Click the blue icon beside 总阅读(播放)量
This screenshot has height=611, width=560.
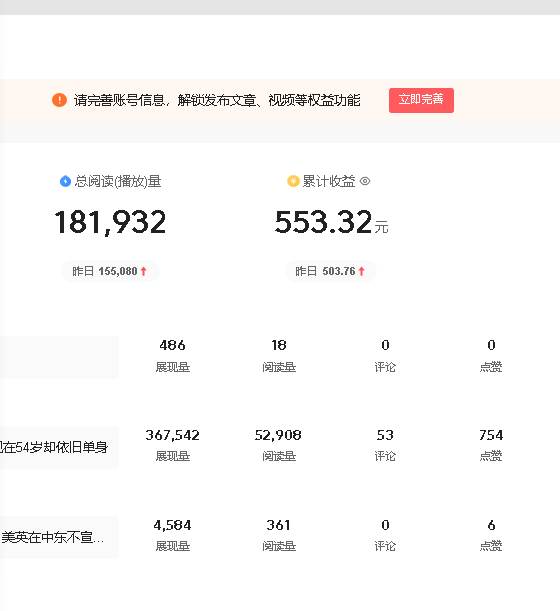[65, 181]
